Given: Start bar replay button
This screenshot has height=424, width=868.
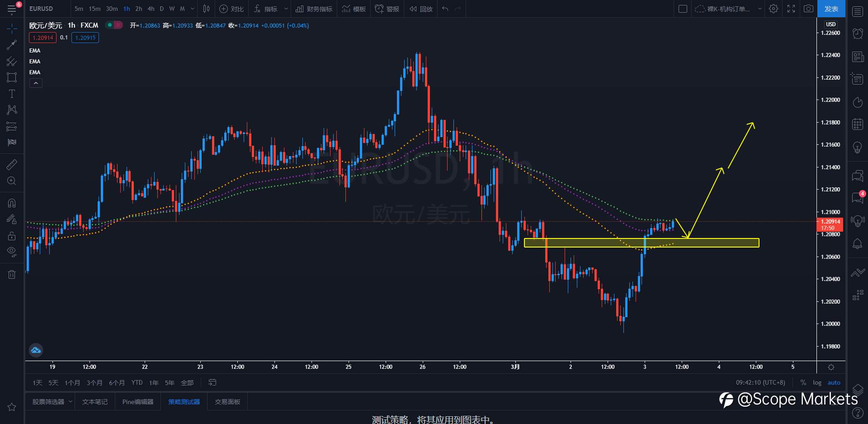Looking at the screenshot, I should (421, 9).
